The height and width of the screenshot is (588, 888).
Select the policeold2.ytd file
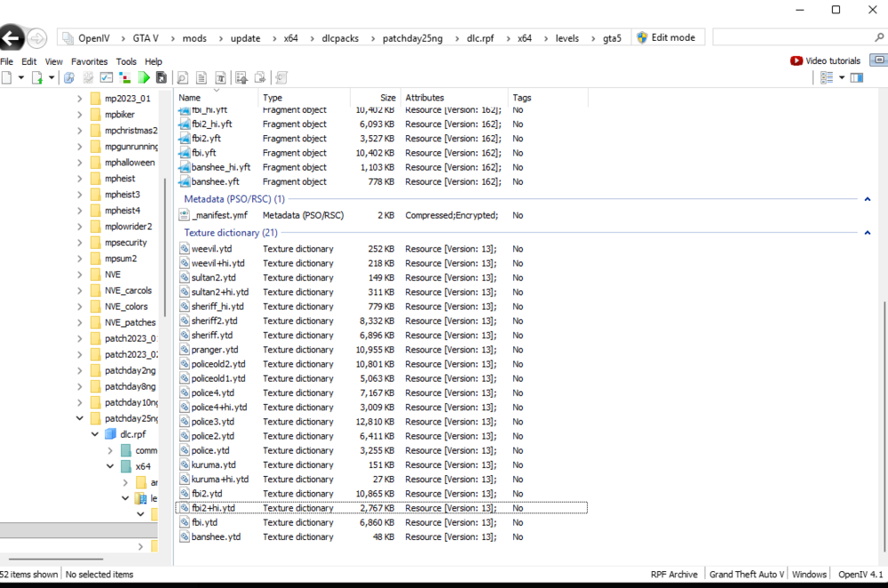[x=218, y=363]
